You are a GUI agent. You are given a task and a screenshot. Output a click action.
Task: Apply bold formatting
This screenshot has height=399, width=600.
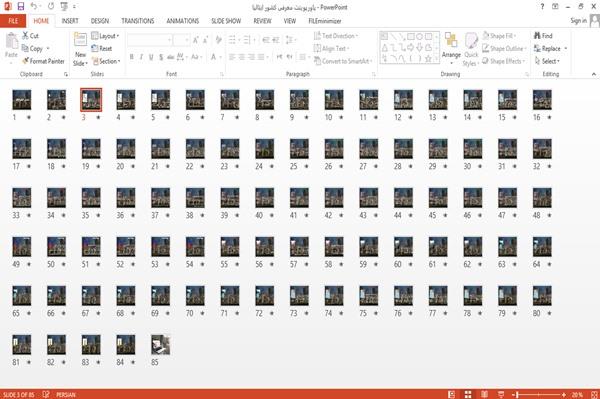coord(132,57)
